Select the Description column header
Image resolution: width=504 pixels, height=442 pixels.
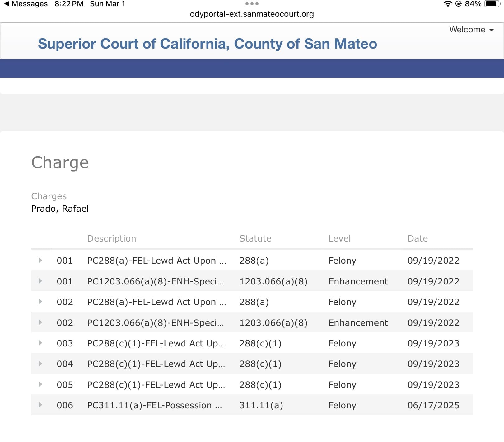(x=111, y=239)
